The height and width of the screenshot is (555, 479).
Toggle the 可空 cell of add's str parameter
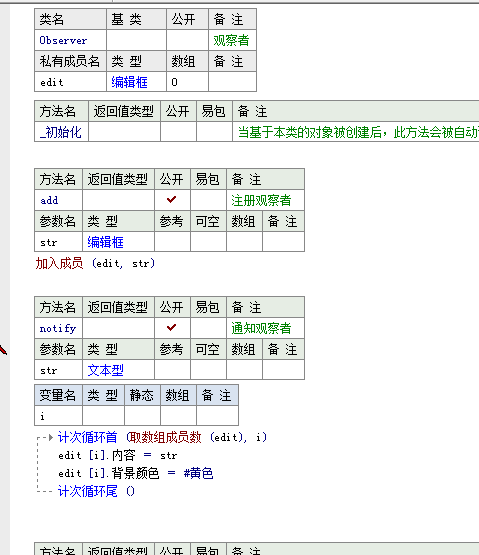pyautogui.click(x=208, y=242)
